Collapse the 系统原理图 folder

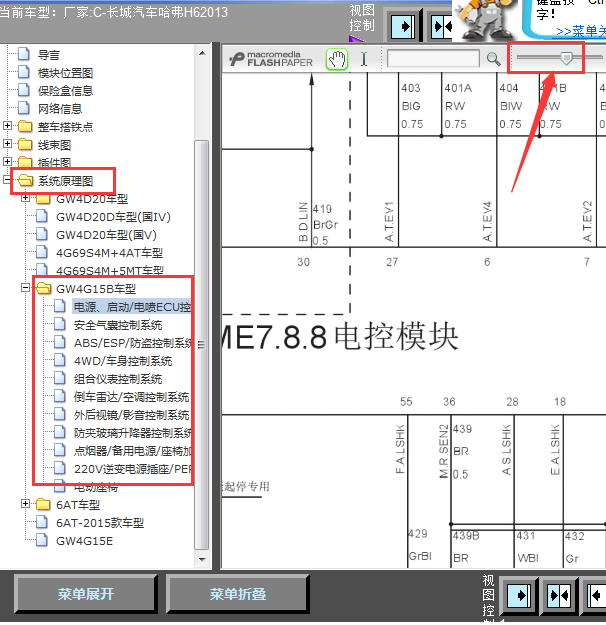click(x=6, y=180)
